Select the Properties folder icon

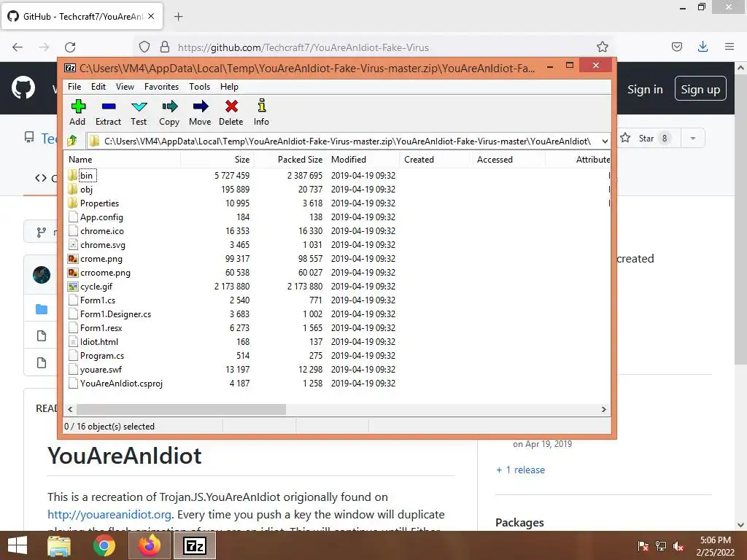tap(72, 203)
